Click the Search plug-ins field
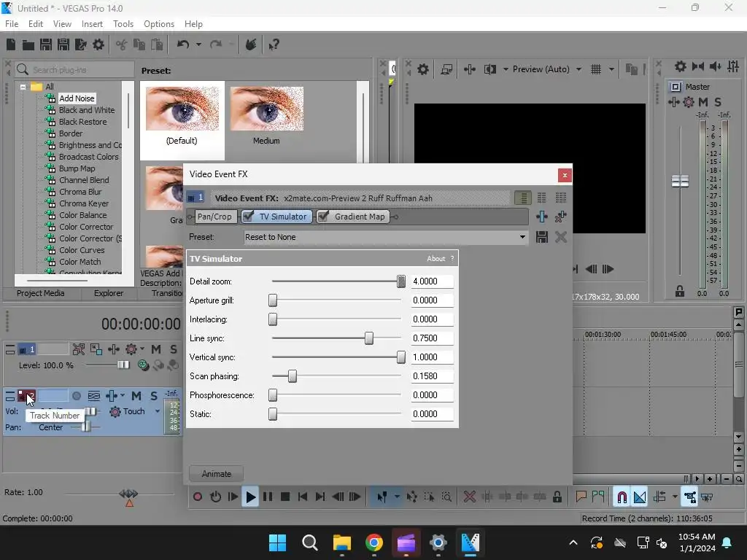747x560 pixels. tap(74, 69)
